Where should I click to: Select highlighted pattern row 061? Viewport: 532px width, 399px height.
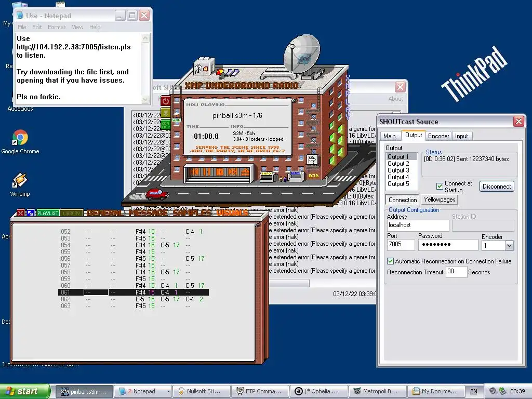[134, 292]
